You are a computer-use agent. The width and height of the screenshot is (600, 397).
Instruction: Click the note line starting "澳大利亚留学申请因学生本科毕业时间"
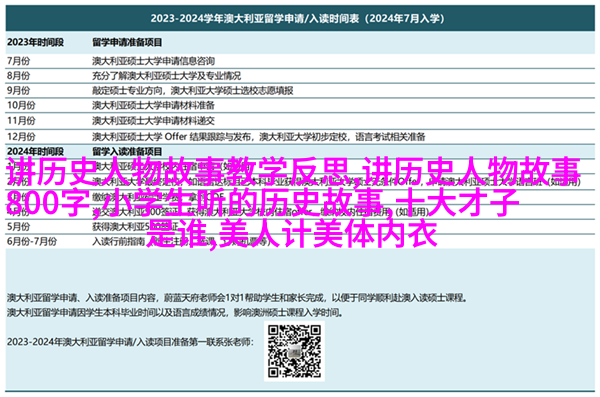(174, 313)
